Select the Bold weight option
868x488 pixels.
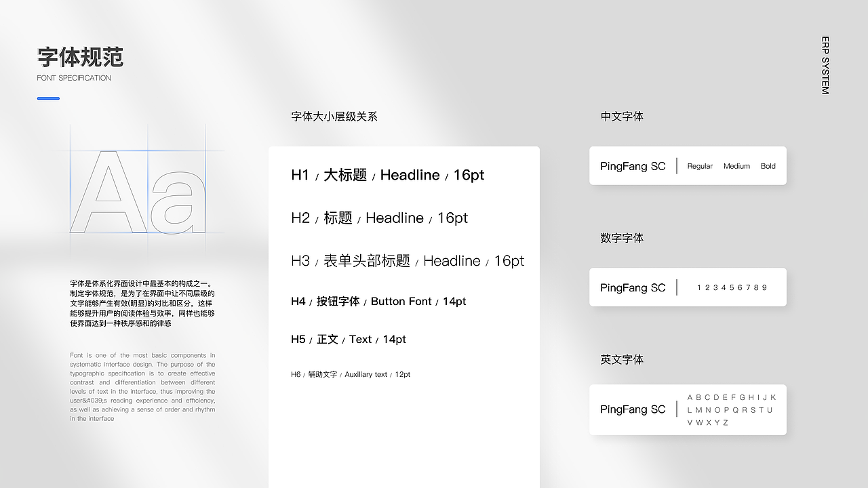click(768, 166)
